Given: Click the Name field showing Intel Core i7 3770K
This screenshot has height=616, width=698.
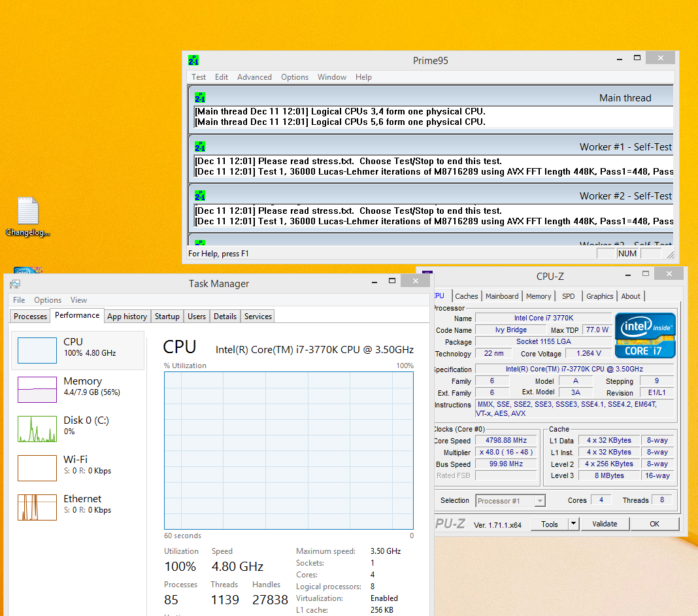Looking at the screenshot, I should click(x=544, y=318).
